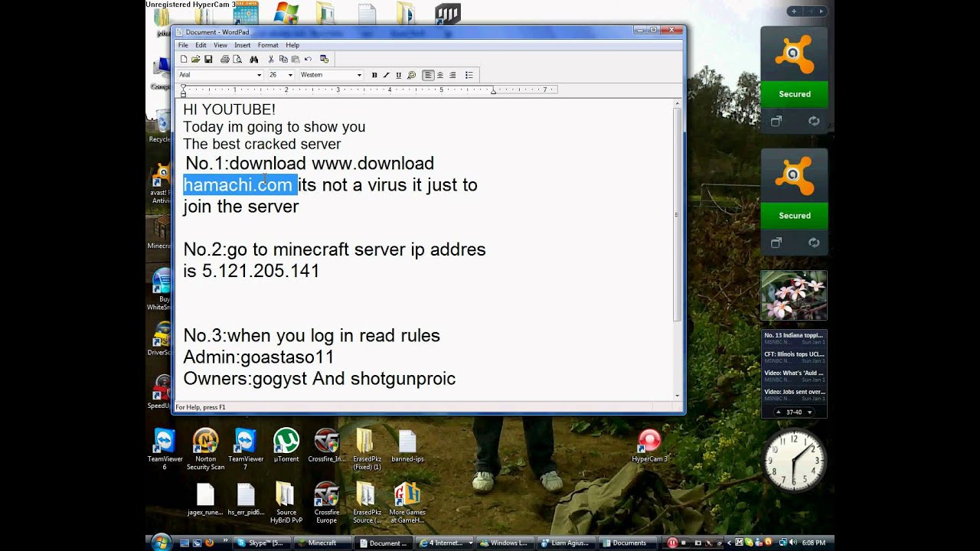Click the sidebar add gadget plus button
Image resolution: width=980 pixels, height=551 pixels.
click(795, 11)
